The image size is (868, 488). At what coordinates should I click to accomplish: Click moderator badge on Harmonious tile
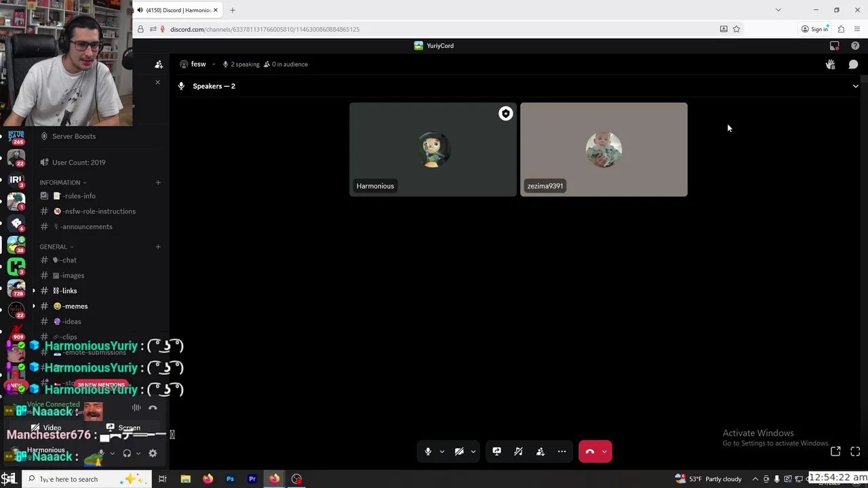tap(506, 114)
